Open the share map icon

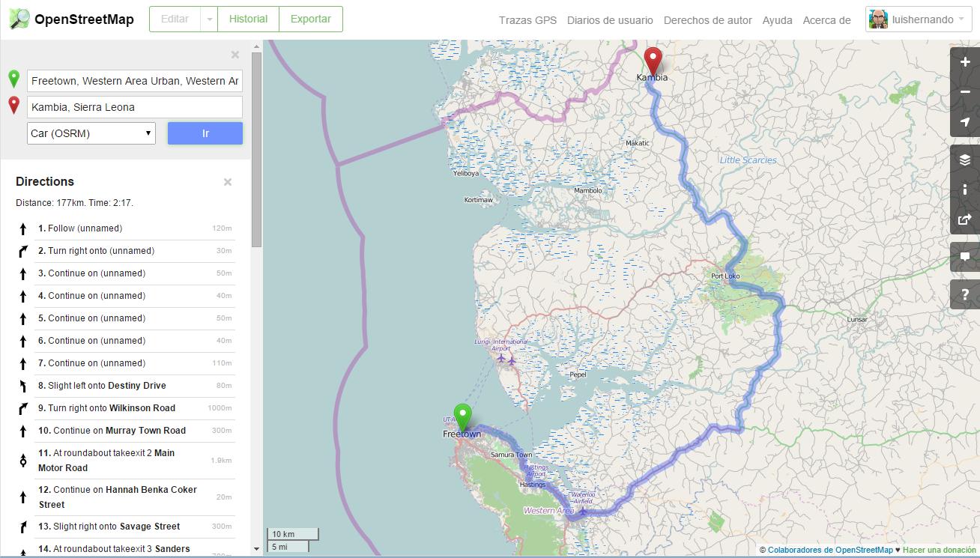(x=965, y=219)
